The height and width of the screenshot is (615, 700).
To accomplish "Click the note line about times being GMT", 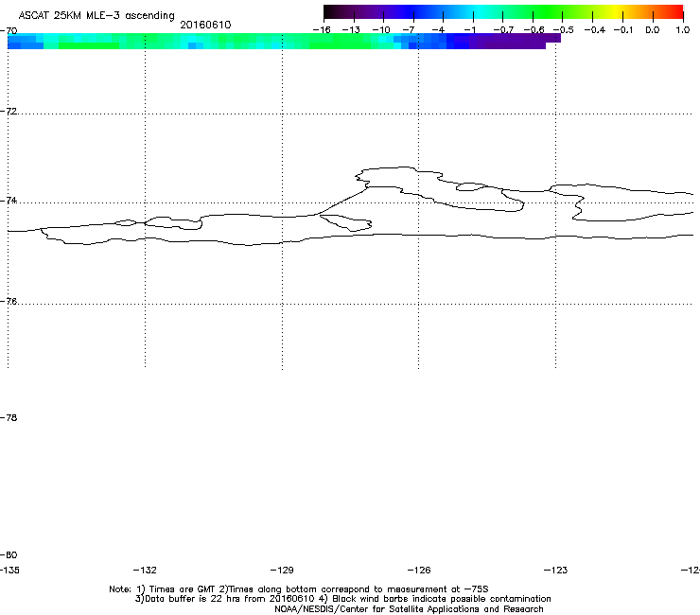I will pos(299,589).
